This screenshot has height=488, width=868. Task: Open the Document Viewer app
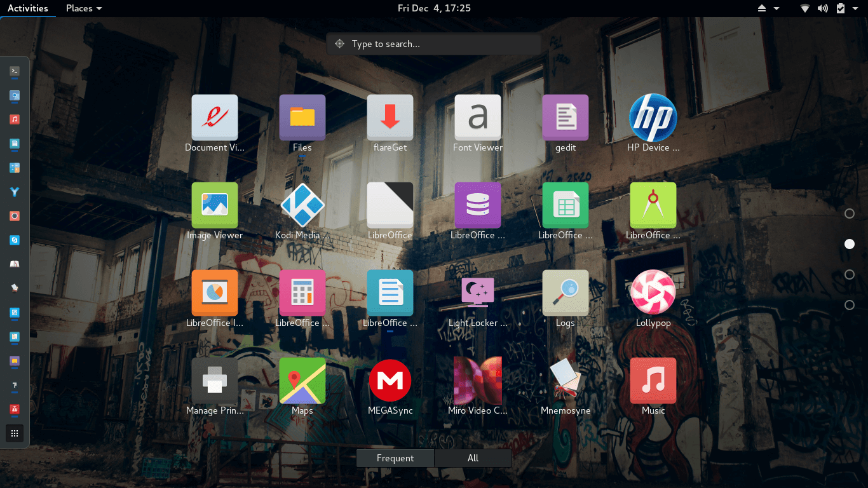click(x=215, y=118)
